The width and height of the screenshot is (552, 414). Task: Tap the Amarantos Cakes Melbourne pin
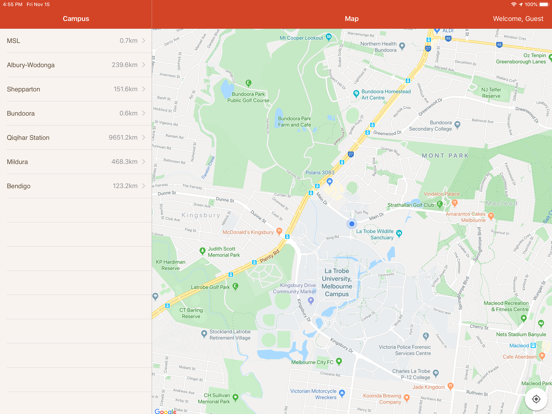pyautogui.click(x=491, y=216)
